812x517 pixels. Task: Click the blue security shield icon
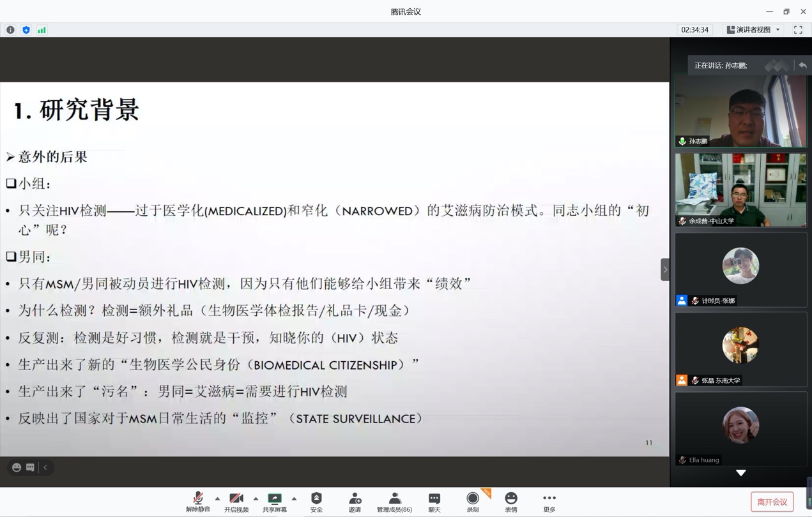26,30
